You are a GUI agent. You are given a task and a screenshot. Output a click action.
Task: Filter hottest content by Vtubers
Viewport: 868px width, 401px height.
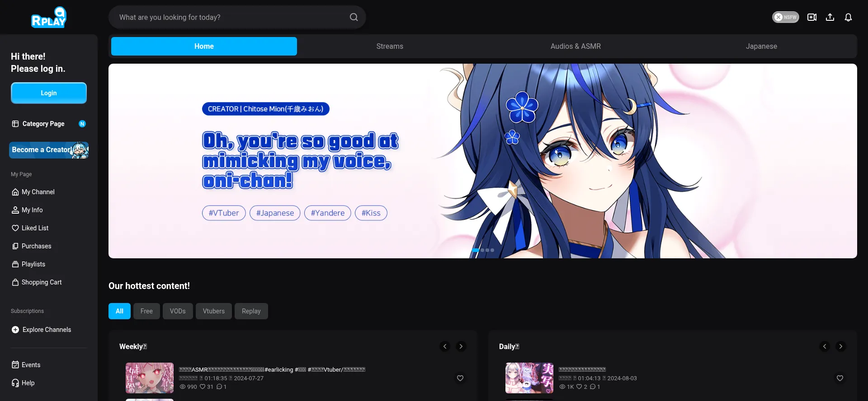point(214,311)
